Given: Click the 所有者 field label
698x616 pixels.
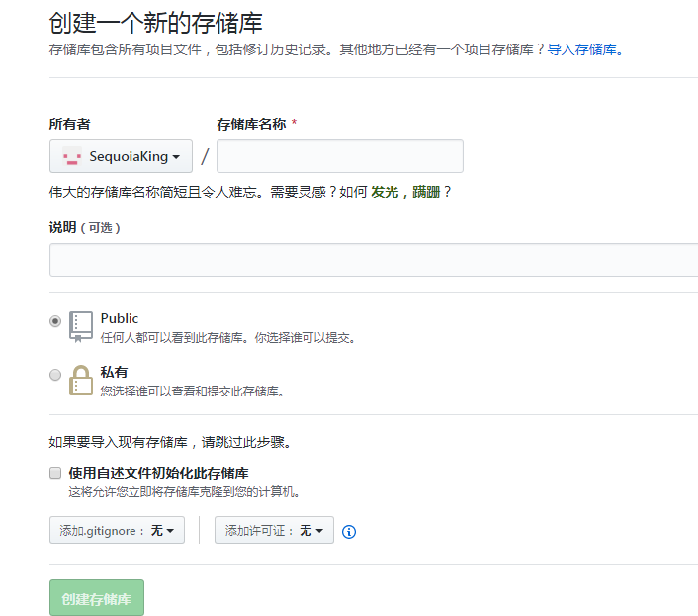Looking at the screenshot, I should (70, 124).
